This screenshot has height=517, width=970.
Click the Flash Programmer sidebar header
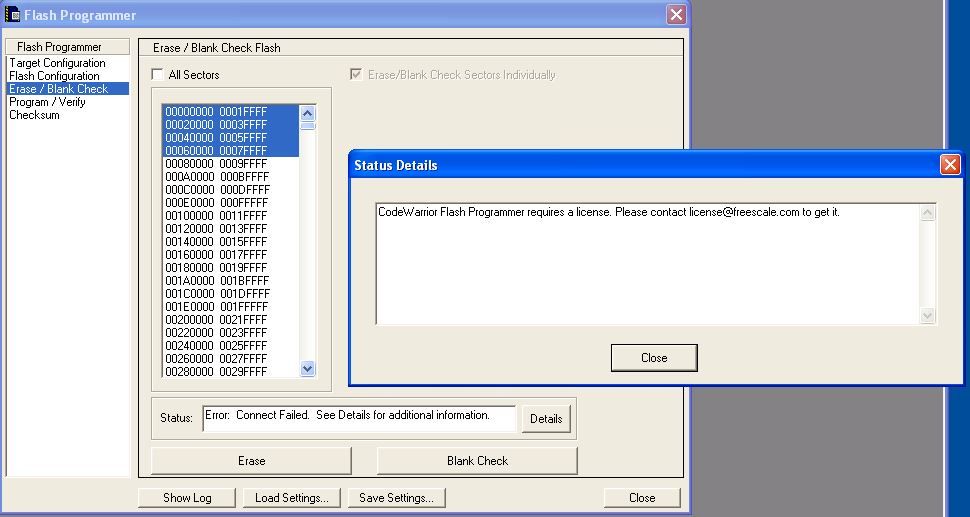pyautogui.click(x=68, y=47)
